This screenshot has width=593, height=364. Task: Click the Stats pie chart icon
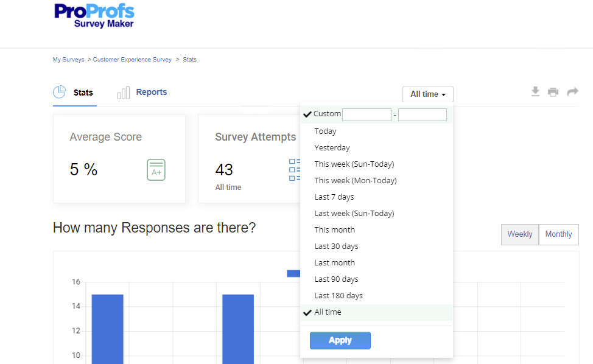pyautogui.click(x=60, y=92)
